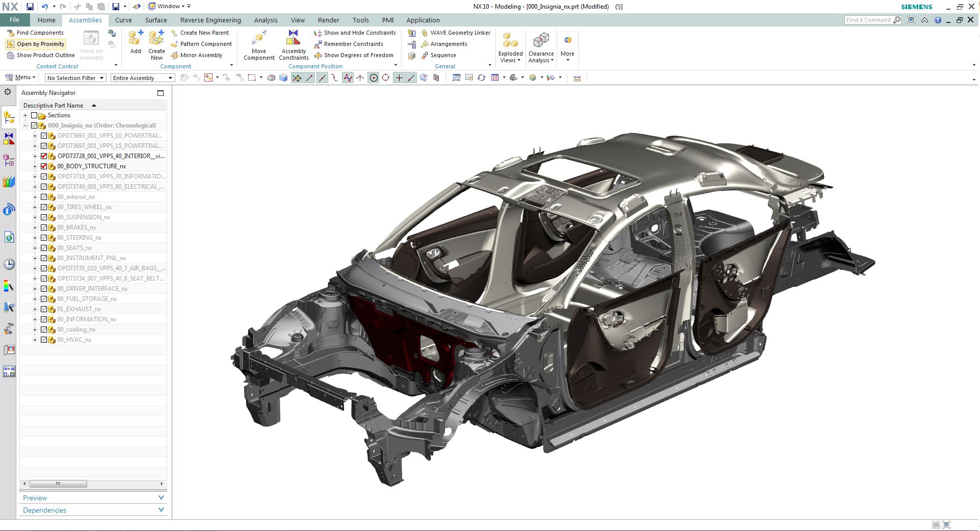
Task: Open the WAVE Geometry Linker
Action: coord(455,33)
